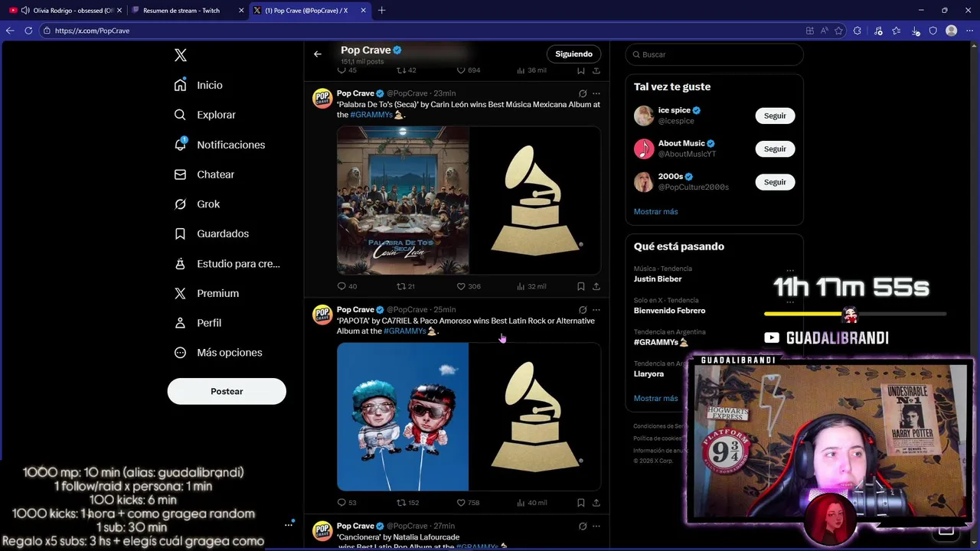Screen dimensions: 980x551
Task: Follow 2000s with Seguir
Action: tap(775, 182)
